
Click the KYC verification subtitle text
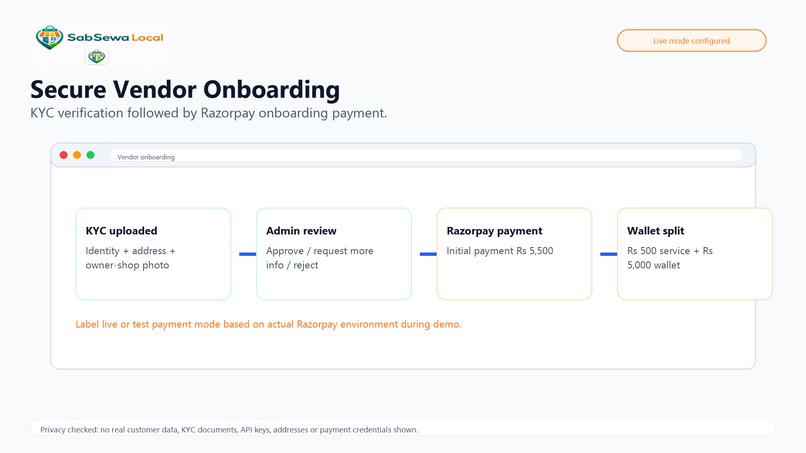[208, 113]
